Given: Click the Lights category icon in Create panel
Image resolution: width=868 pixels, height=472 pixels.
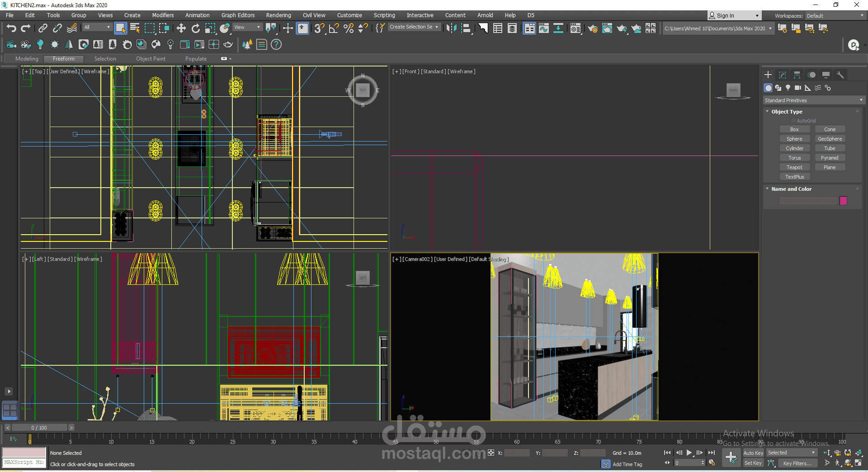Looking at the screenshot, I should [788, 88].
